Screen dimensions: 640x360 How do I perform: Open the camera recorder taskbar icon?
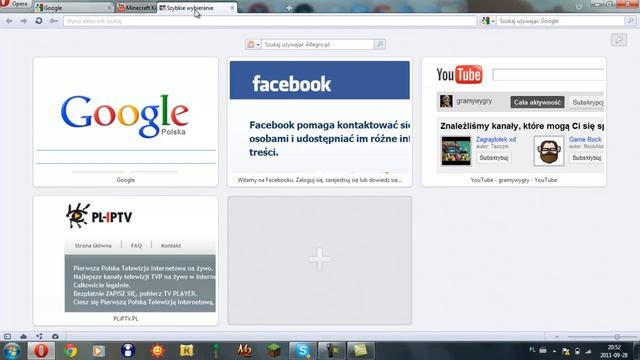pos(331,351)
